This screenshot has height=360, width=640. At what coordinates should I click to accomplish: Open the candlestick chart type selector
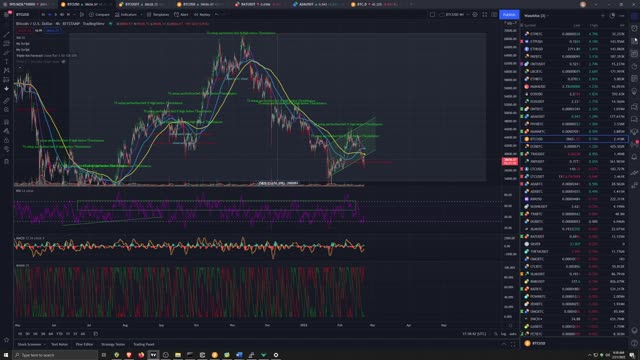tap(82, 15)
